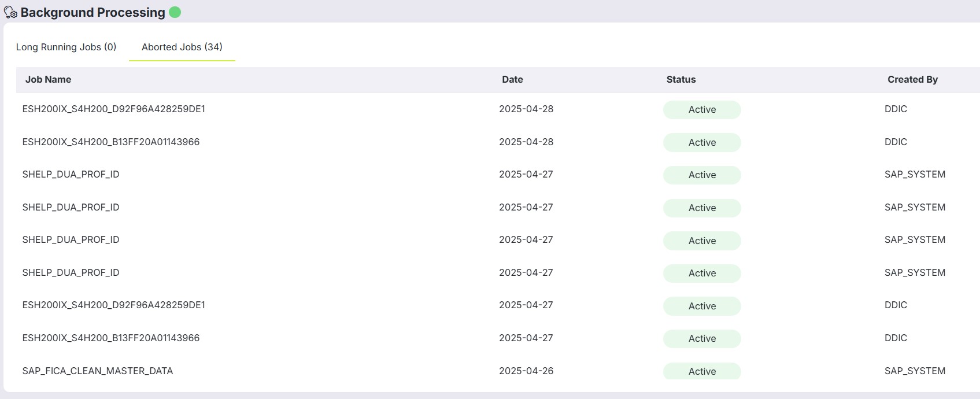Viewport: 980px width, 399px height.
Task: Click the first 2025-04-28 date cell
Action: click(x=526, y=109)
